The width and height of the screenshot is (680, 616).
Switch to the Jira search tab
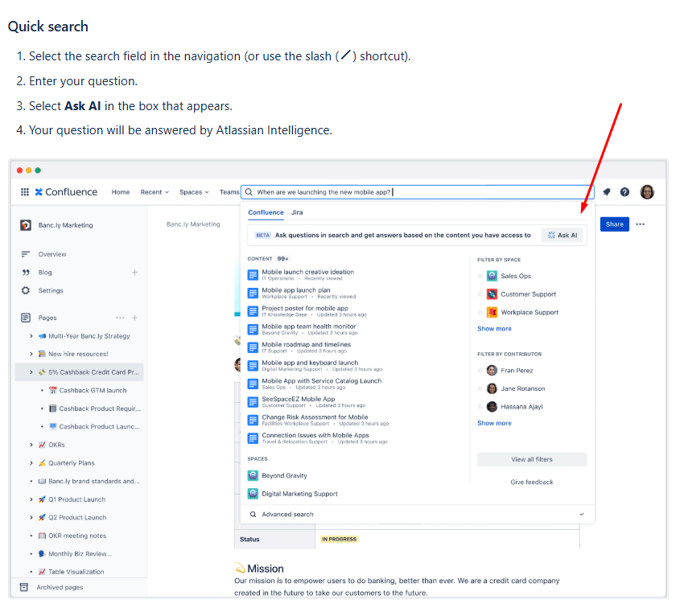pyautogui.click(x=297, y=212)
